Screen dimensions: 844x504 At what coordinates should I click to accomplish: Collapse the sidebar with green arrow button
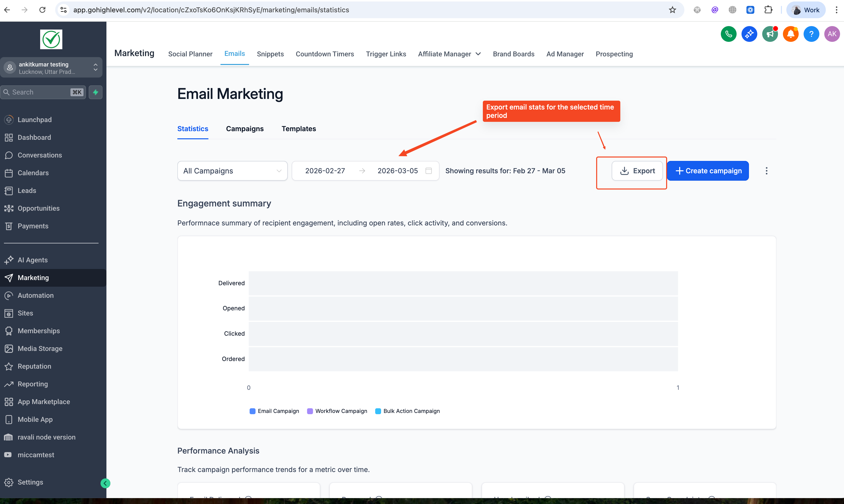coord(105,483)
